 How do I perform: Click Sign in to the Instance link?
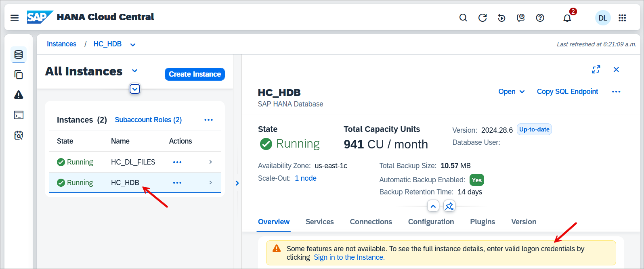349,257
